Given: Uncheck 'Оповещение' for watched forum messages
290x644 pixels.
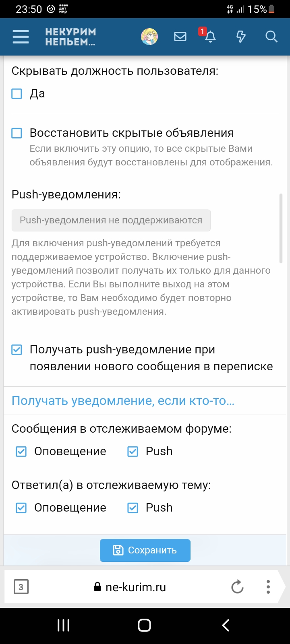Looking at the screenshot, I should [x=21, y=452].
